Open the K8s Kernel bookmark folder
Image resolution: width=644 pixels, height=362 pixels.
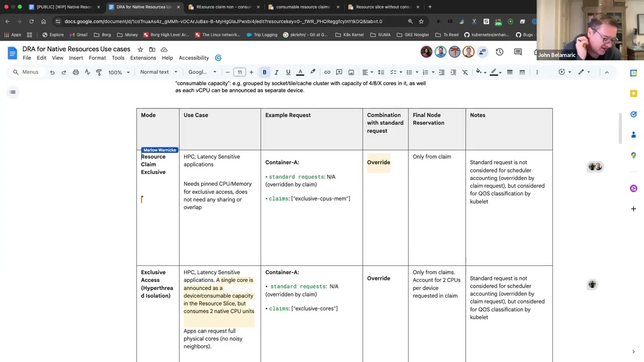click(x=350, y=35)
